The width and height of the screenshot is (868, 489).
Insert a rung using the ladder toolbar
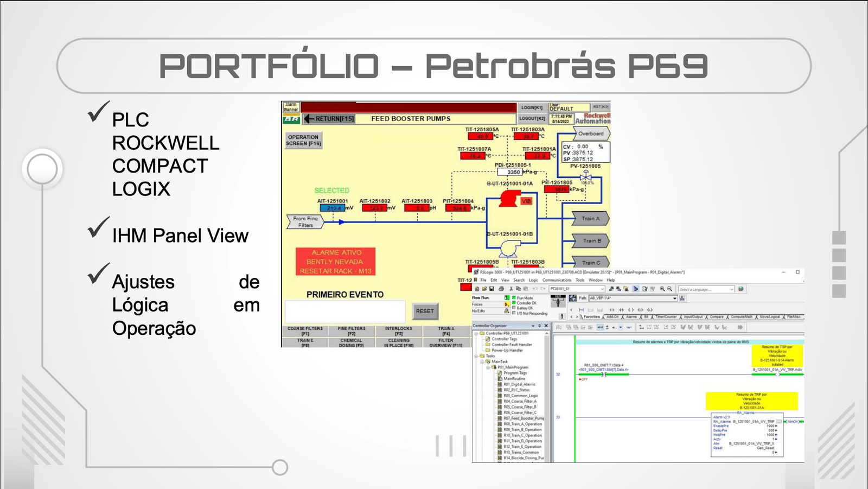click(581, 310)
